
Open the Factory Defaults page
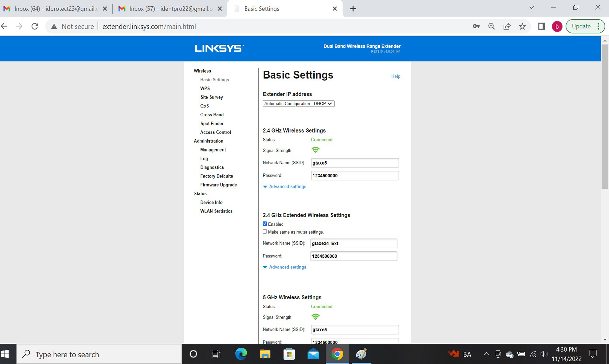point(216,176)
